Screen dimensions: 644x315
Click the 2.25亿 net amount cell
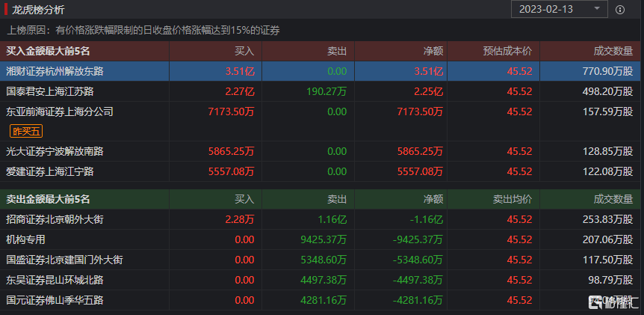429,91
